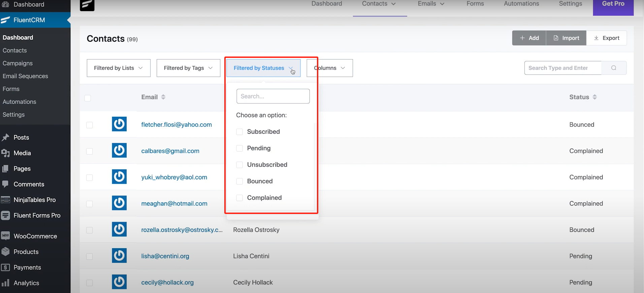The height and width of the screenshot is (293, 644).
Task: Expand the Filtered by Lists dropdown
Action: pyautogui.click(x=119, y=68)
